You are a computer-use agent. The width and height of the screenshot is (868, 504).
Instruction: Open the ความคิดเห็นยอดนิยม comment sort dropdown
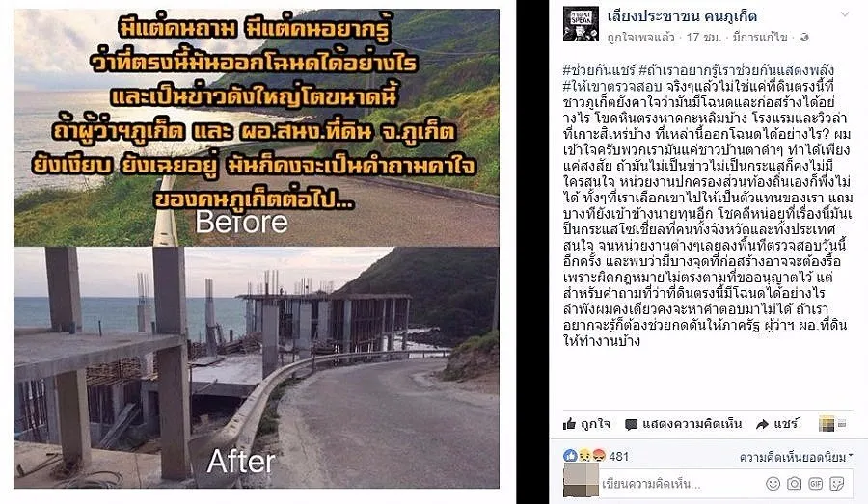pyautogui.click(x=796, y=458)
